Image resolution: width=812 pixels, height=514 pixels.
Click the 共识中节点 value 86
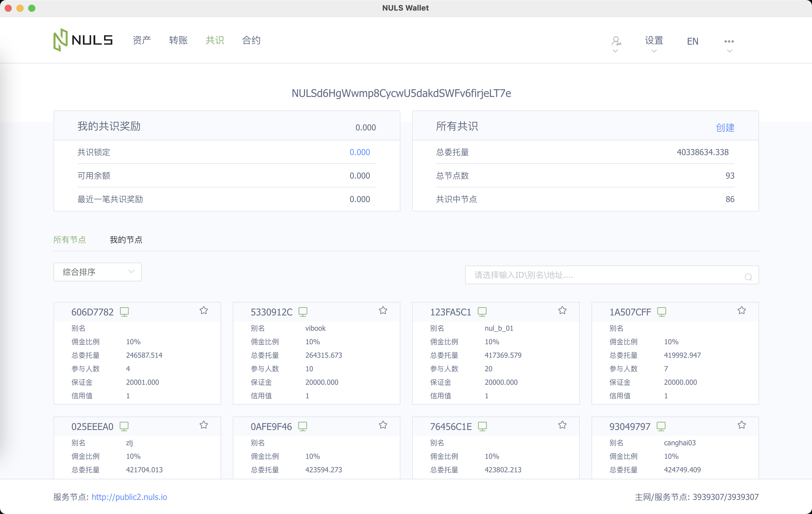[730, 199]
